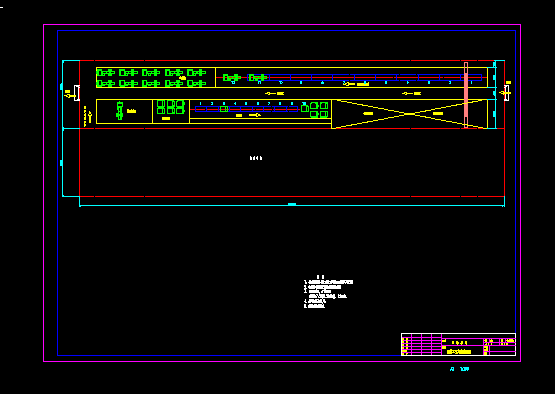Select right yellow label in crossed zone
Screen dimensions: 555x394
438,114
